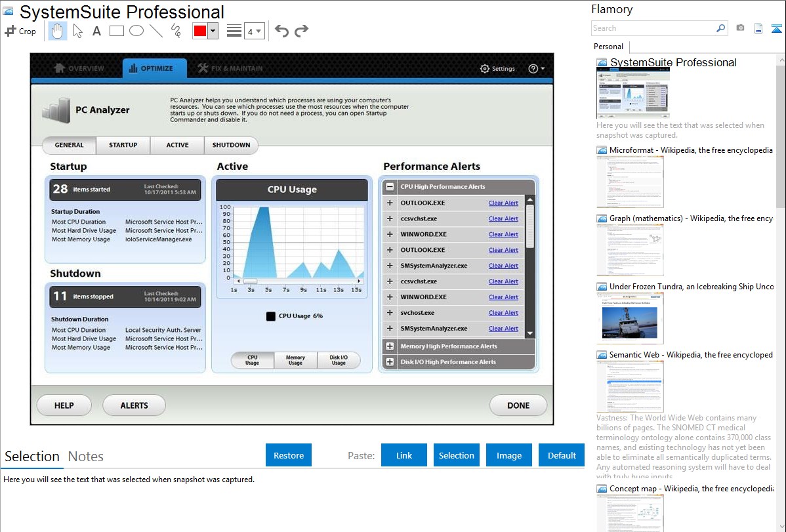The image size is (786, 532).
Task: Click the document page icon in Flamory
Action: coord(758,28)
